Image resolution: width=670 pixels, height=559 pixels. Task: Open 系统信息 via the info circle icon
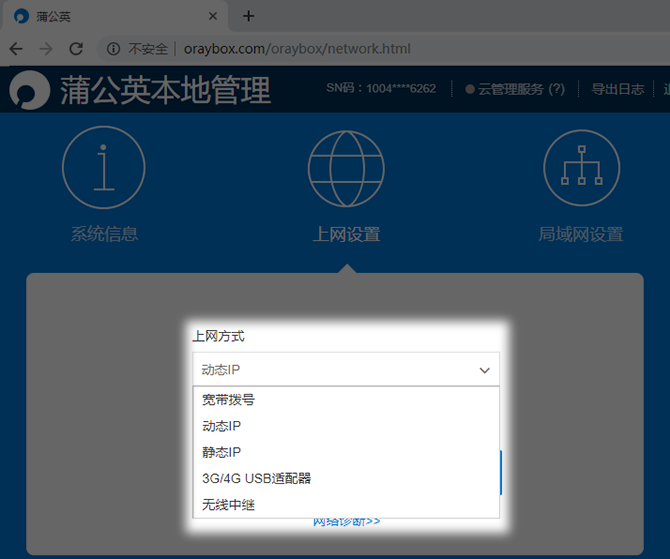pos(104,167)
